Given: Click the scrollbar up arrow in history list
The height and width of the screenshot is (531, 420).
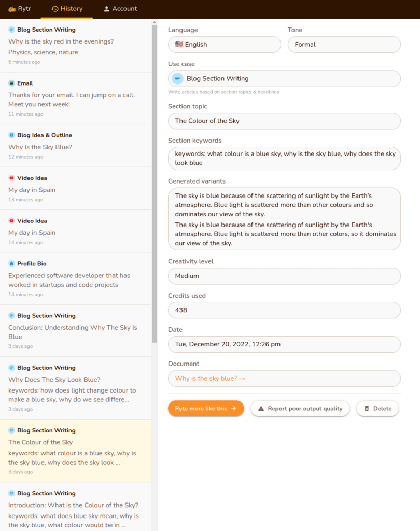Looking at the screenshot, I should point(155,22).
